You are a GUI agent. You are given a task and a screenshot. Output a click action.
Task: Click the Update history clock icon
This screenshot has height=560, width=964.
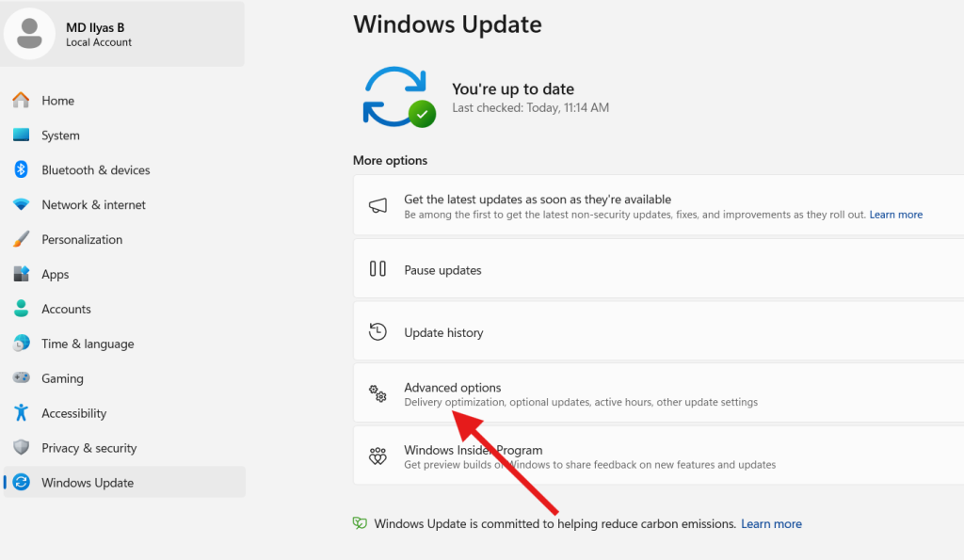point(378,331)
